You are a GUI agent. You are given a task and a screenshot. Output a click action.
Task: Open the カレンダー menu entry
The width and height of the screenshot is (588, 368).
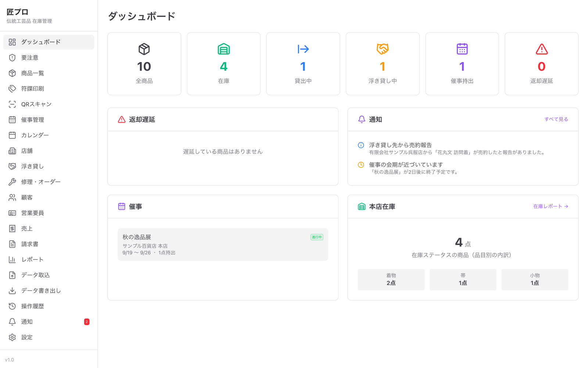[x=49, y=135]
